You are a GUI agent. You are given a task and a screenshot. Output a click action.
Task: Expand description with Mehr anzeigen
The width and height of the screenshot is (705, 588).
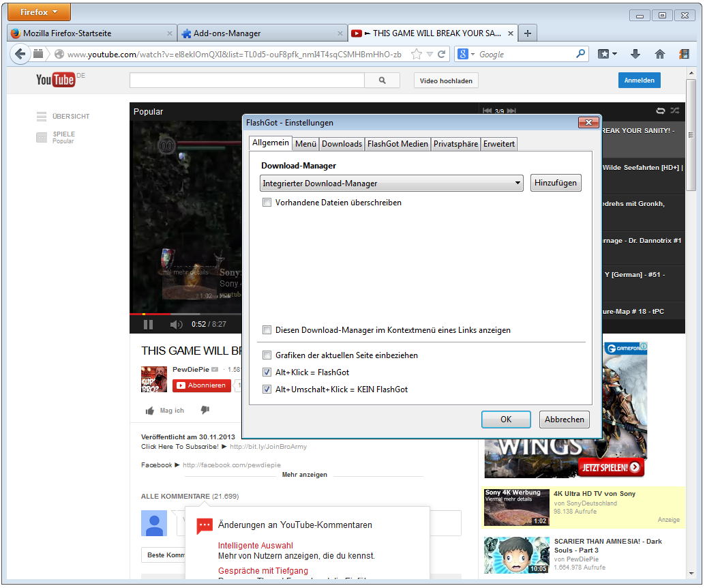304,475
